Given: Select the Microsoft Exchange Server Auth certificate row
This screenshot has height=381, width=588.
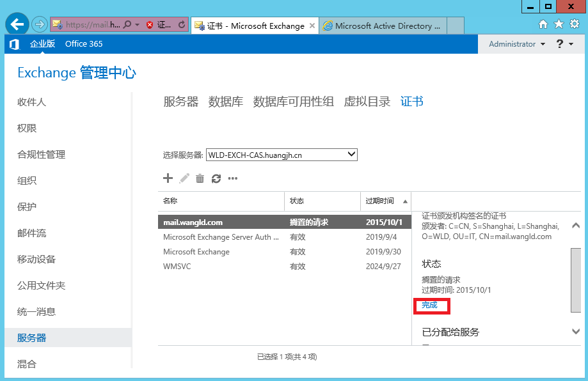Looking at the screenshot, I should 285,237.
